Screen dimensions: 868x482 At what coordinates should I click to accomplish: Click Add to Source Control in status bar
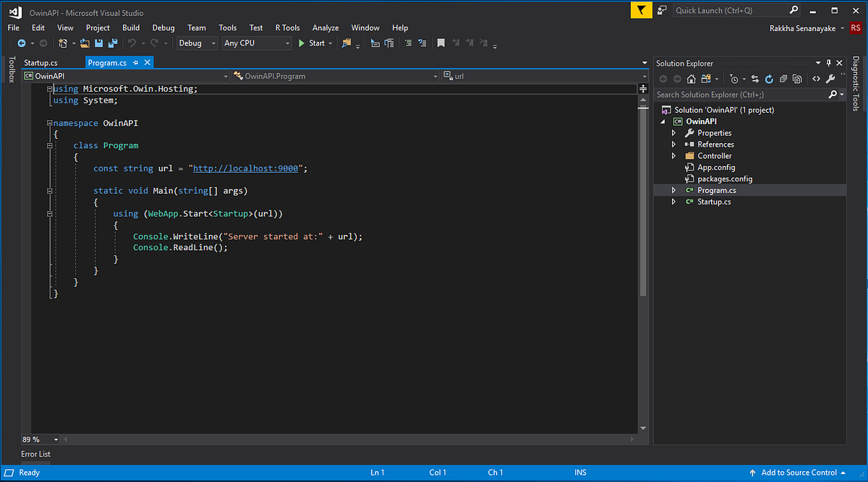point(799,472)
